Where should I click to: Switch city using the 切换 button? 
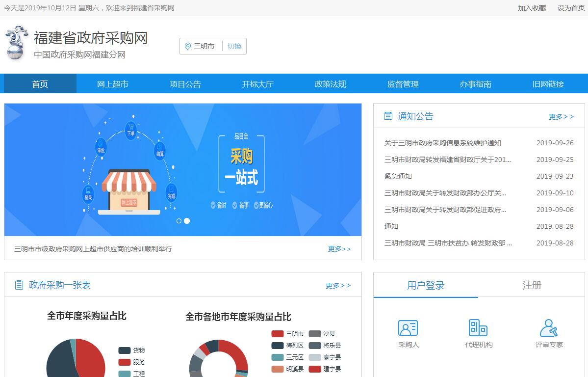(234, 46)
